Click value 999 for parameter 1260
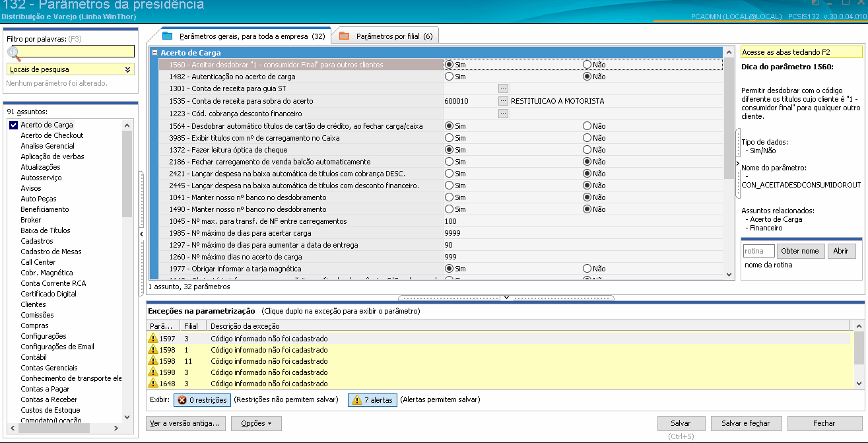 (x=451, y=257)
